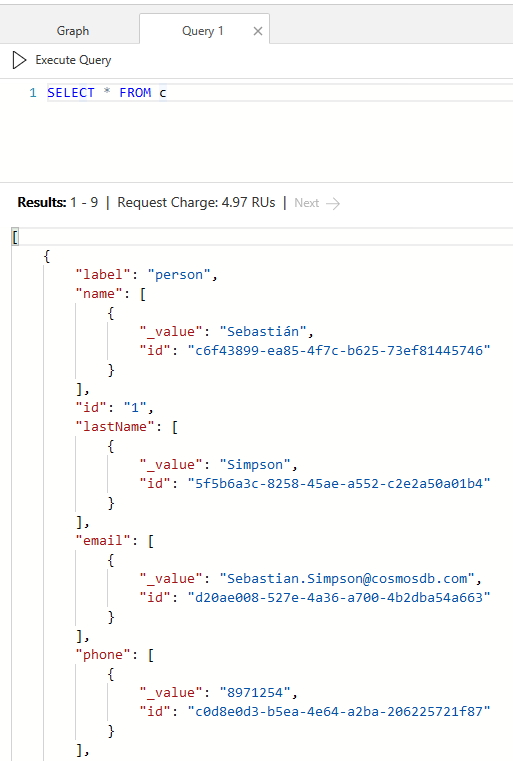Click the Request Charge 4.97 RUs text
Screen dimensions: 513x761
(x=196, y=202)
